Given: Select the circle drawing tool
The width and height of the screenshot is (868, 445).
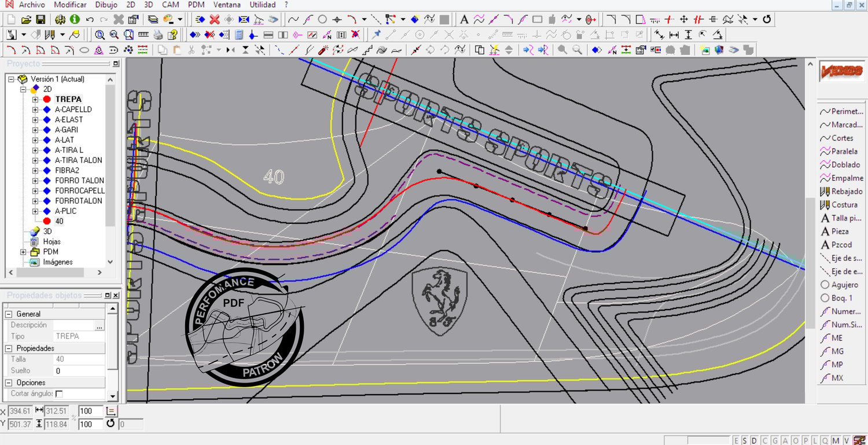Looking at the screenshot, I should point(322,20).
